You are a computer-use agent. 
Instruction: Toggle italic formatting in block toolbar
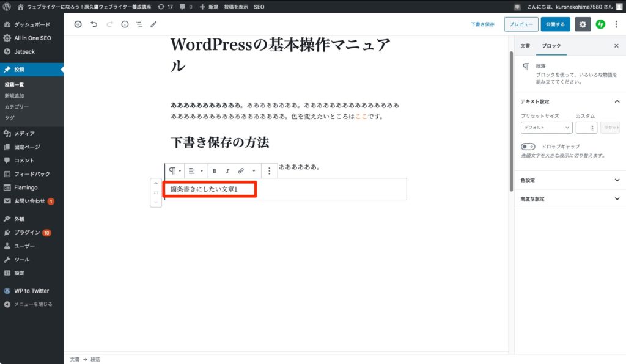coord(227,171)
